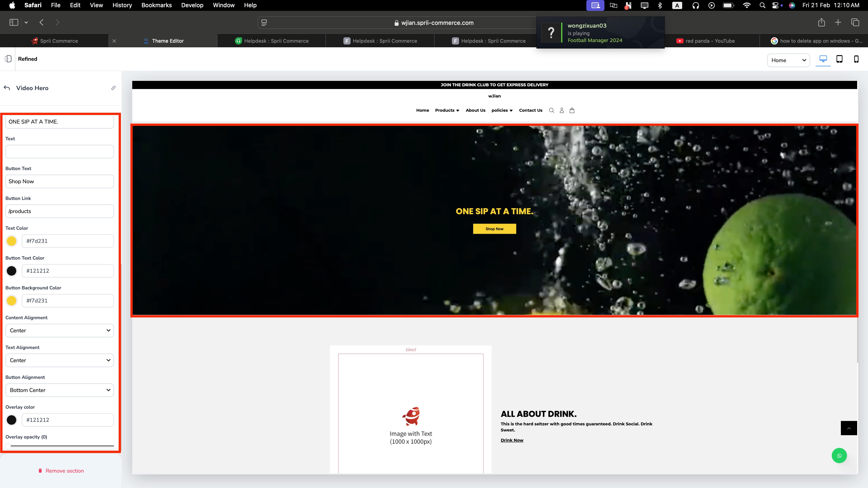Expand the Products menu in store nav
The width and height of the screenshot is (868, 488).
point(447,110)
